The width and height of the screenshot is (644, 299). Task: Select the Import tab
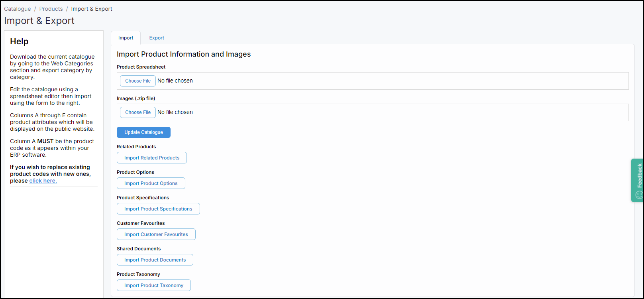pos(126,38)
